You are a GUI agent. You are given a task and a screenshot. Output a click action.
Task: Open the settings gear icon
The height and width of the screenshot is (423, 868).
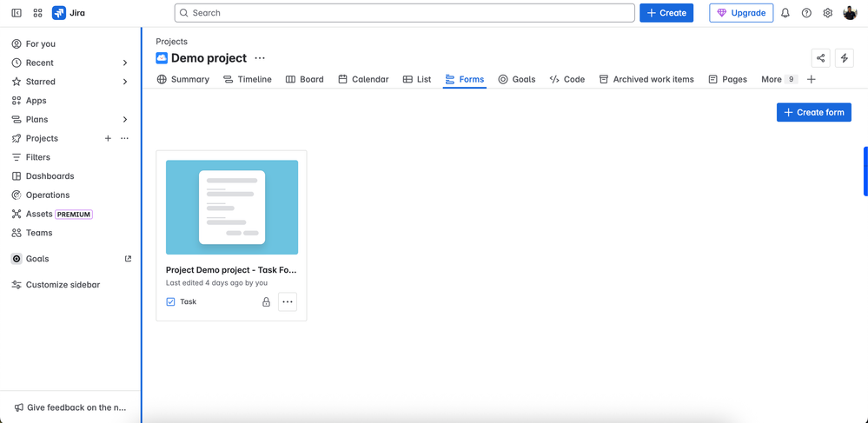827,13
